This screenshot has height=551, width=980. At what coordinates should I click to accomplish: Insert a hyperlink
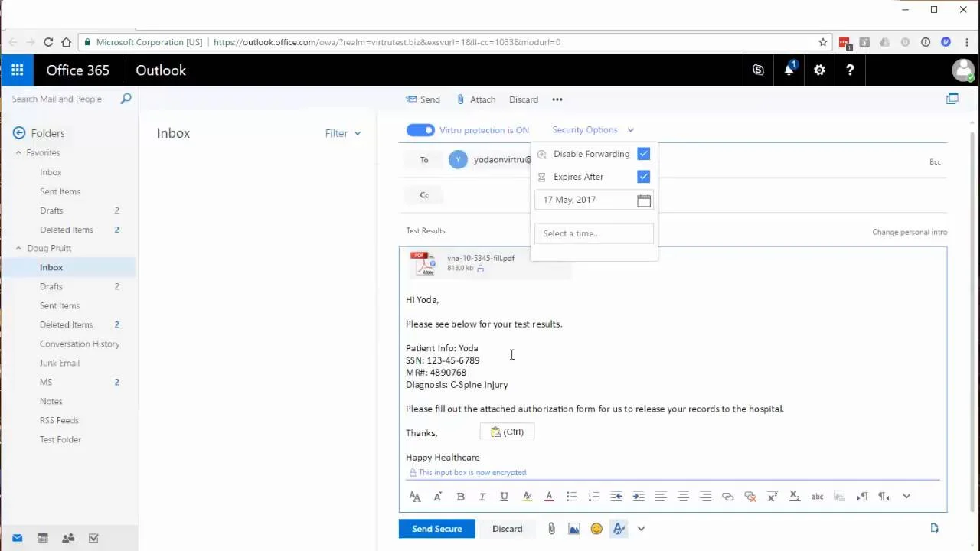[727, 497]
